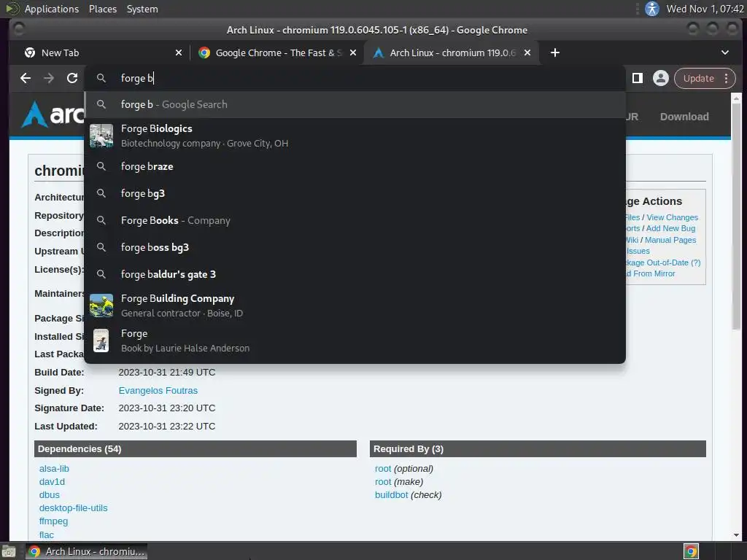The image size is (747, 560).
Task: Click the browser back arrow
Action: 26,78
